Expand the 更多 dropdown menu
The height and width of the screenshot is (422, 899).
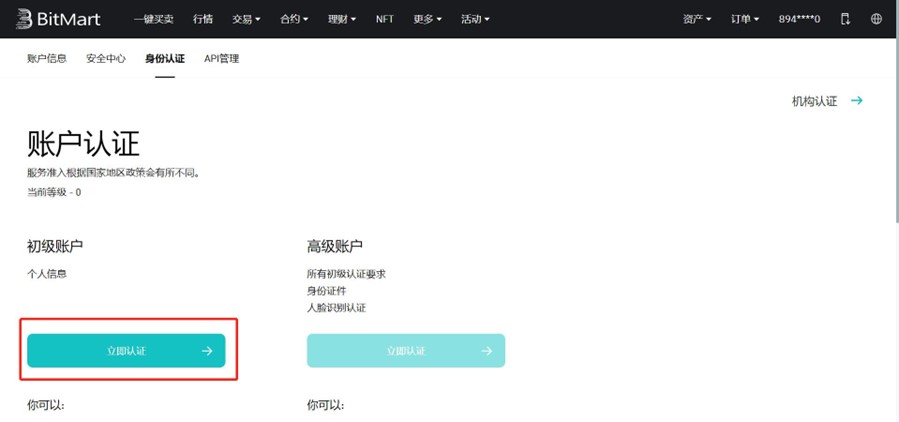(x=427, y=19)
